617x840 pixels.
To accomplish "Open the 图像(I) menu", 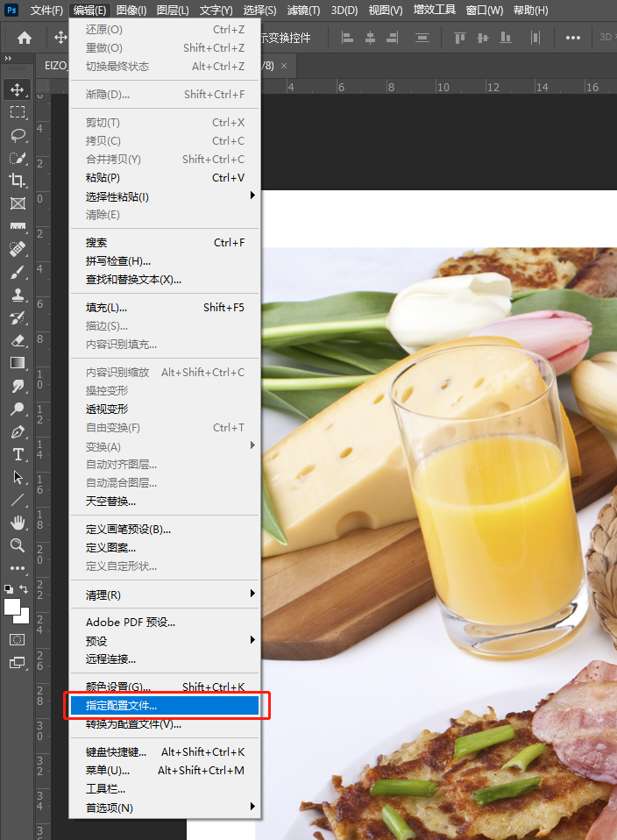I will pos(131,11).
